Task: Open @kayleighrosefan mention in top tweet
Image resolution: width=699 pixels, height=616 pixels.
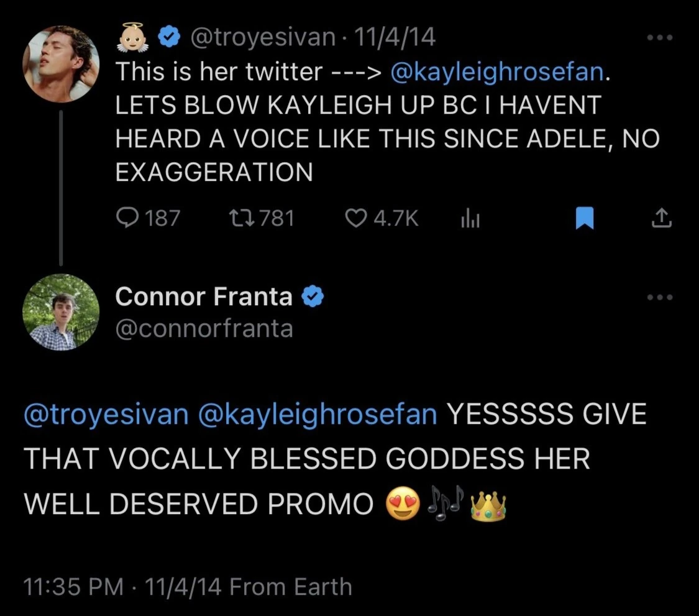Action: (497, 73)
